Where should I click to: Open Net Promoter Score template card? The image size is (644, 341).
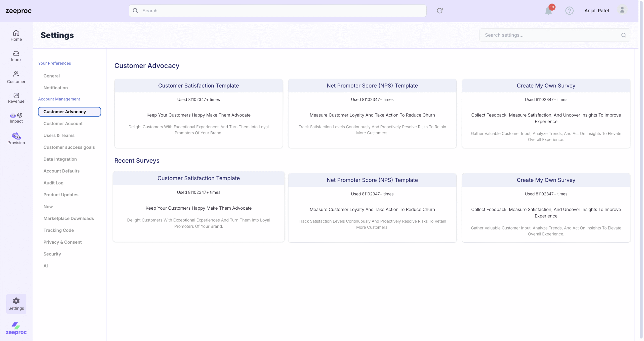click(x=372, y=113)
